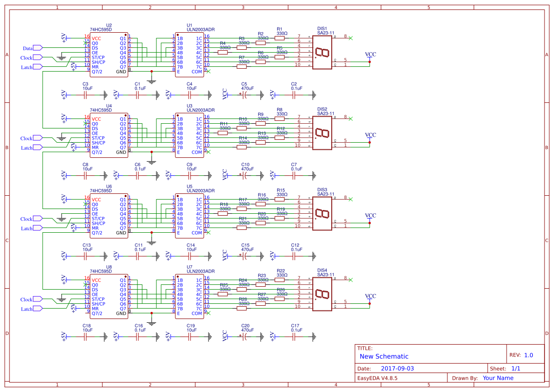The image size is (554, 392).
Task: Select the ground symbol below U1
Action: 151,80
